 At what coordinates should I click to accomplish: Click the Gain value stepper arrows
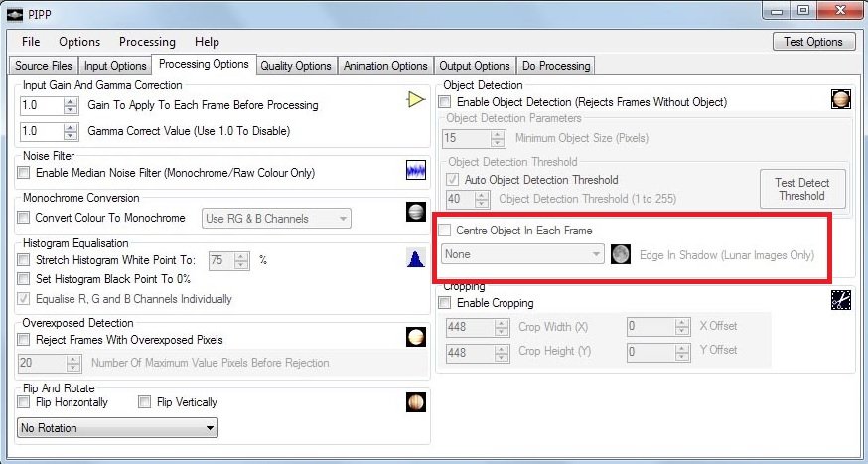point(71,105)
